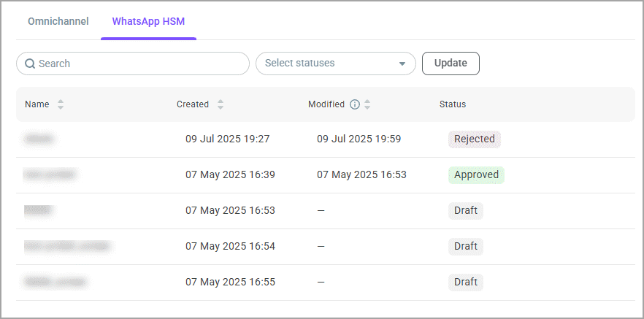
Task: Click Draft badge in the 16:55 row
Action: pos(466,282)
